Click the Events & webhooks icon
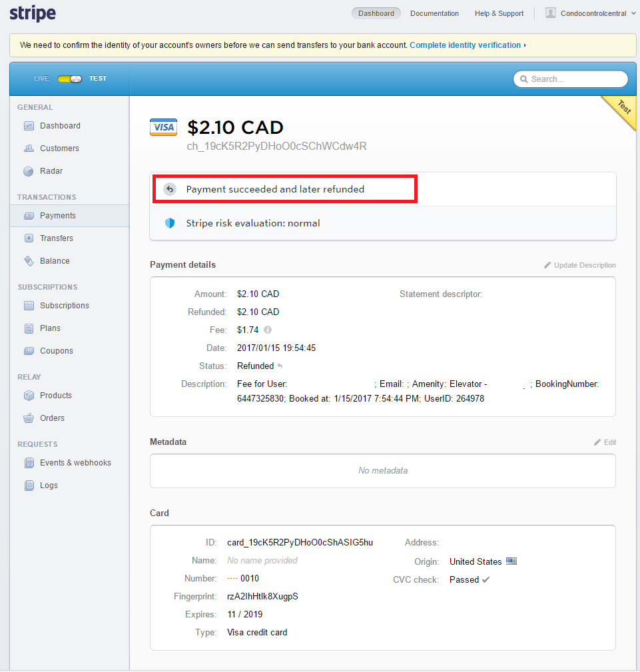The height and width of the screenshot is (672, 640). (x=29, y=463)
